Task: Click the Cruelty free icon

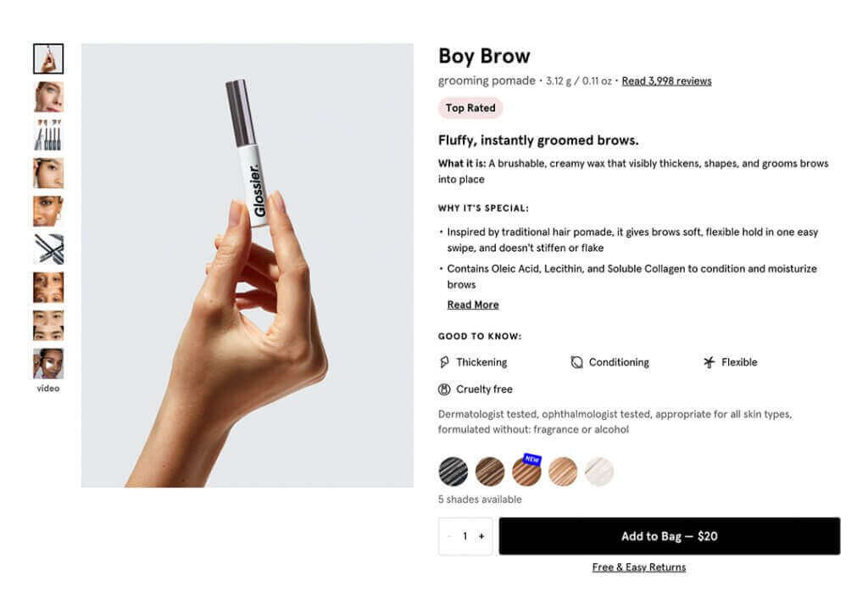Action: pos(444,389)
